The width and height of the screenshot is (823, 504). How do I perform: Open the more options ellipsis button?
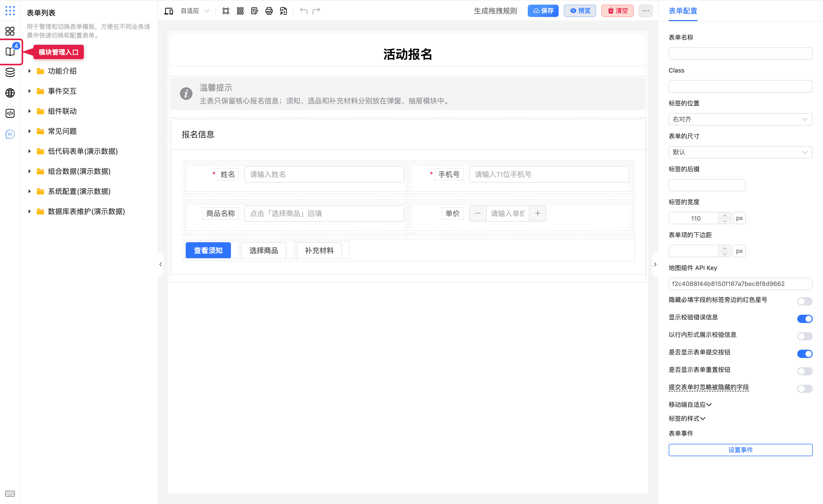(646, 11)
